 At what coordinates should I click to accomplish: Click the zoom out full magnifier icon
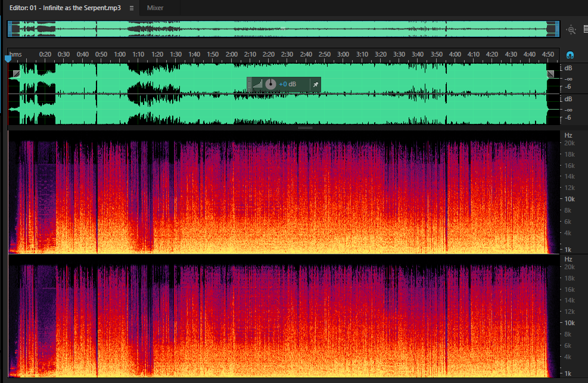pos(571,30)
